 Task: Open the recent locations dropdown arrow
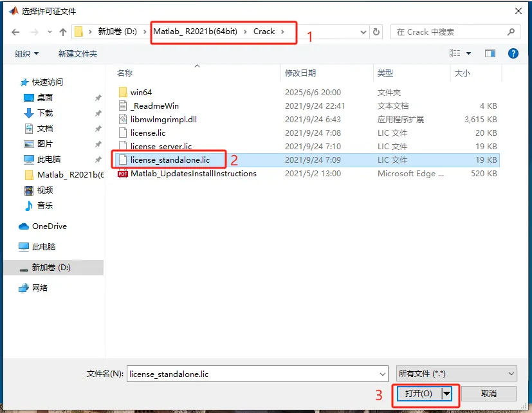50,32
